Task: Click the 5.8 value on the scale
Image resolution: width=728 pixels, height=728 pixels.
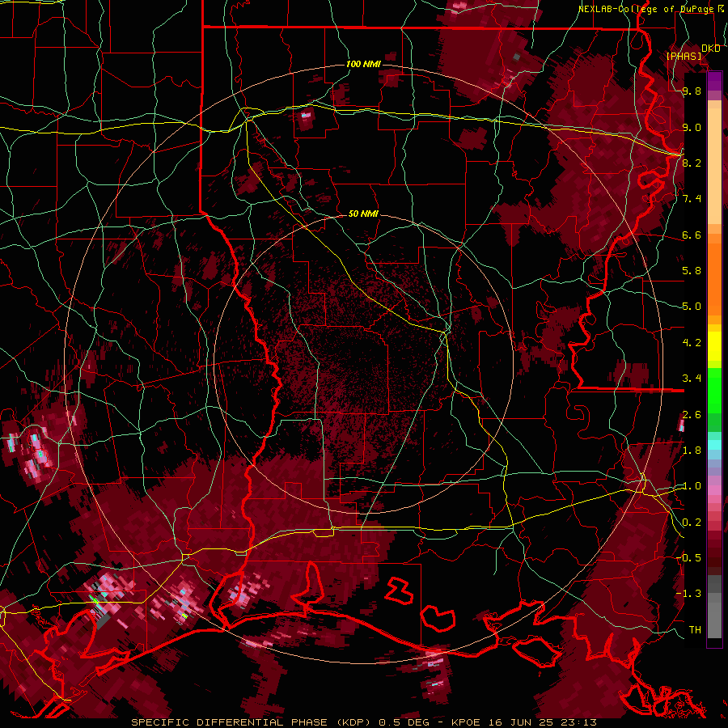Action: (692, 271)
